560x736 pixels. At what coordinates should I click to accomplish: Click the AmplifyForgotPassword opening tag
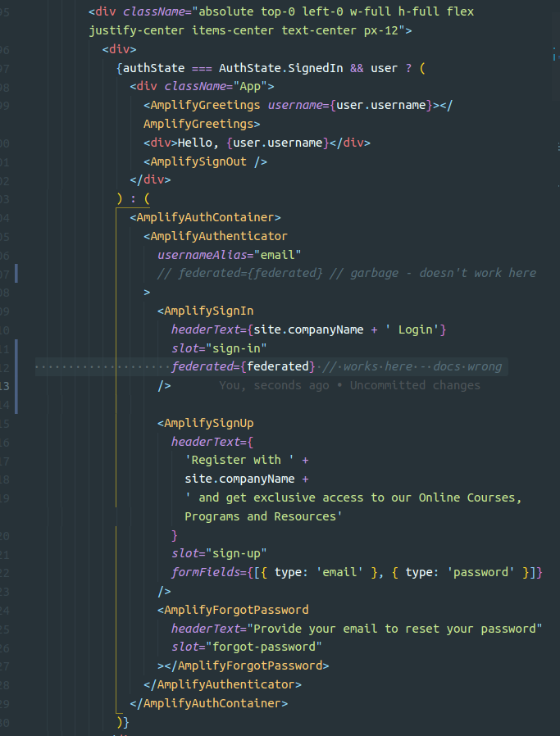click(233, 610)
